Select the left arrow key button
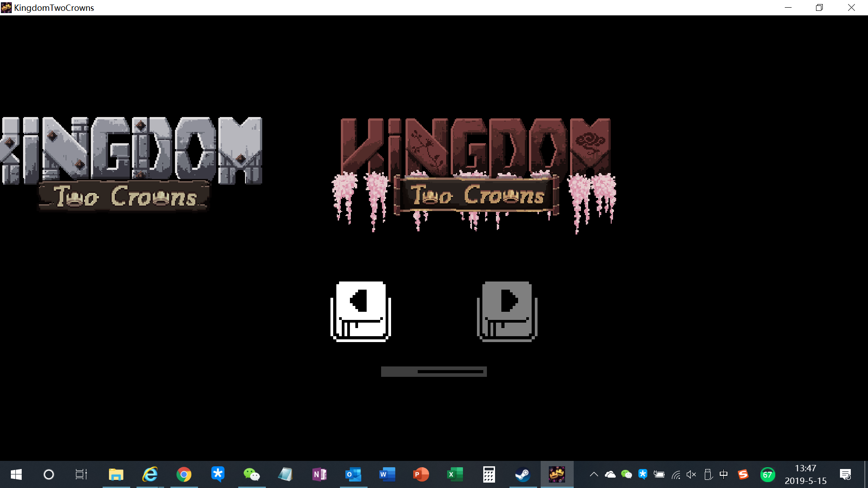The width and height of the screenshot is (868, 488). click(x=361, y=311)
